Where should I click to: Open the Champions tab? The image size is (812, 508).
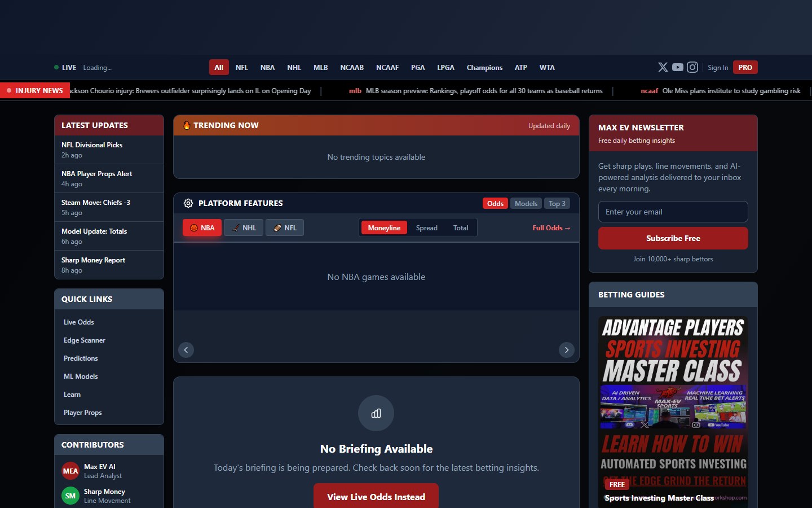pos(484,67)
